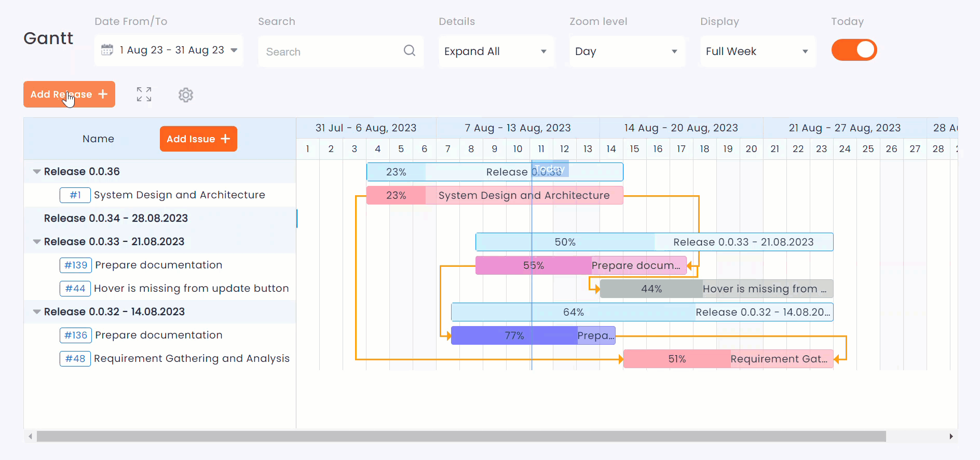Select Release 0.0.34 - 28.08.2023 row
This screenshot has height=460, width=980.
[x=116, y=219]
